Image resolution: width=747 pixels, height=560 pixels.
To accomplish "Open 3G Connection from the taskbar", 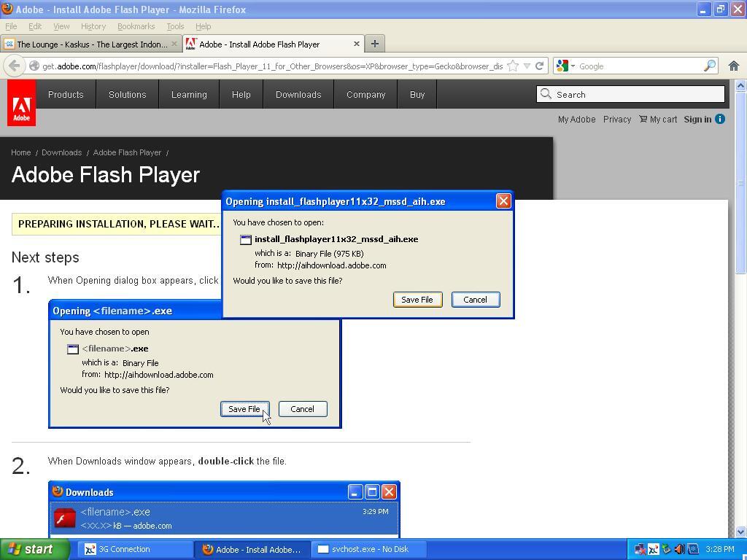I will [x=124, y=549].
